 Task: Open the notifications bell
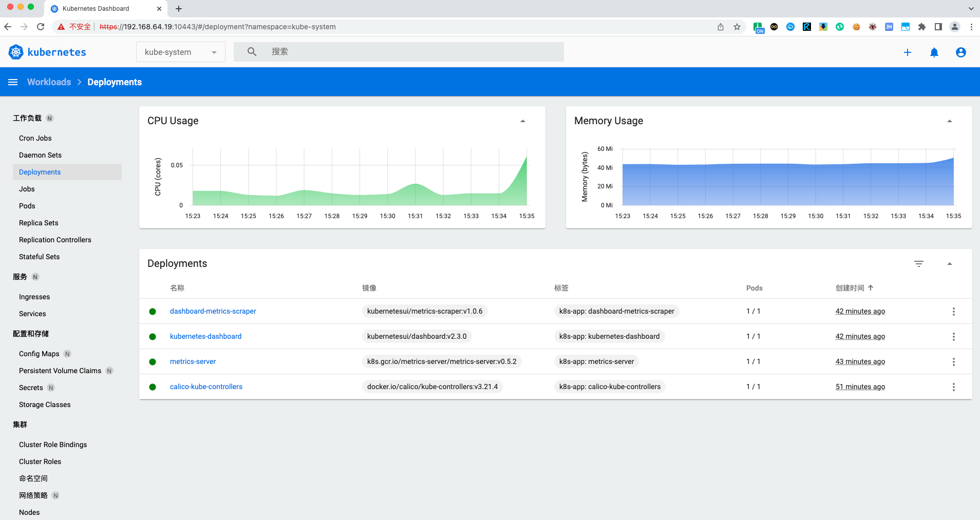pyautogui.click(x=934, y=52)
